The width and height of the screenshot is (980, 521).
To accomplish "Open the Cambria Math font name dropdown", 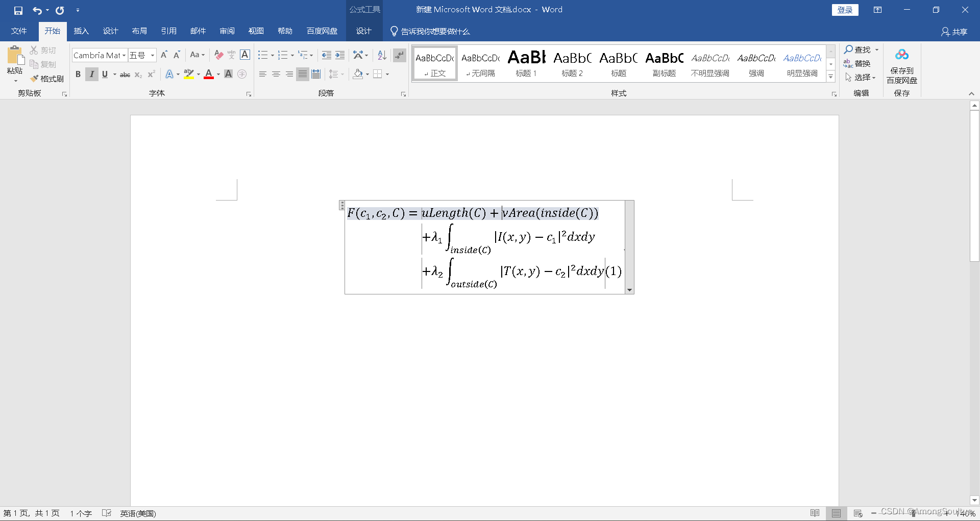I will (124, 55).
